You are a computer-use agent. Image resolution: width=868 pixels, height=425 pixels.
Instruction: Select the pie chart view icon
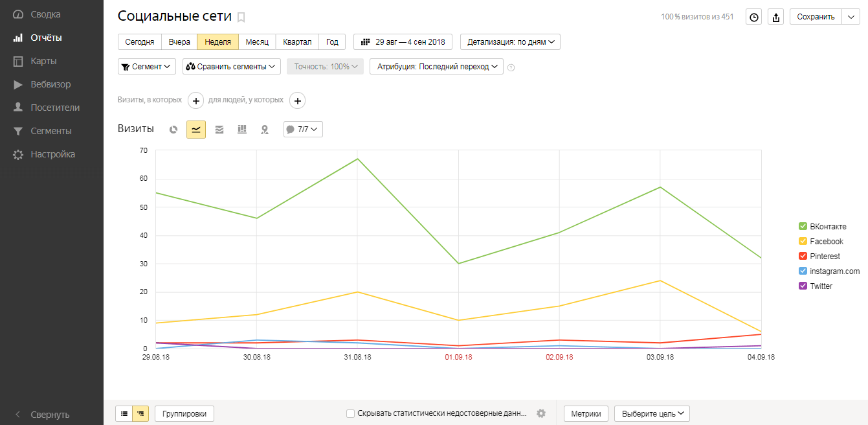pos(173,130)
